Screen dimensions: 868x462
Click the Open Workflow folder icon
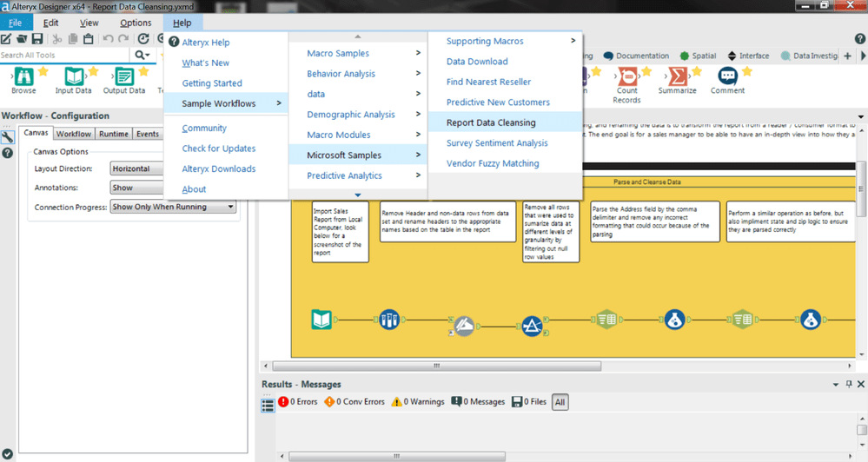(22, 39)
